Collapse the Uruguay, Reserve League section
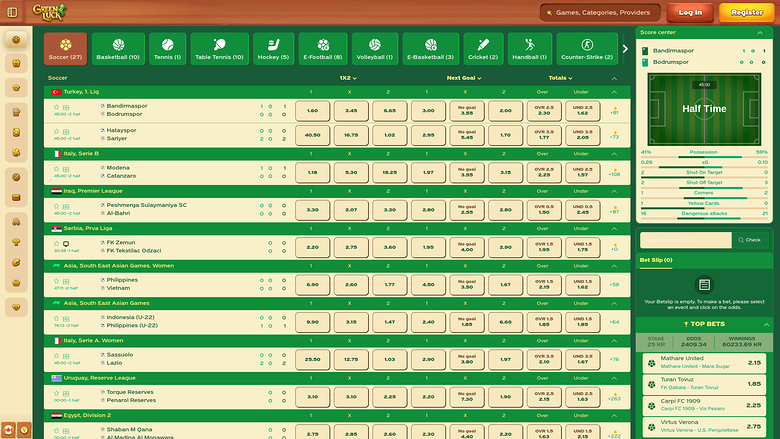Screen dimensions: 780x439 (614, 378)
